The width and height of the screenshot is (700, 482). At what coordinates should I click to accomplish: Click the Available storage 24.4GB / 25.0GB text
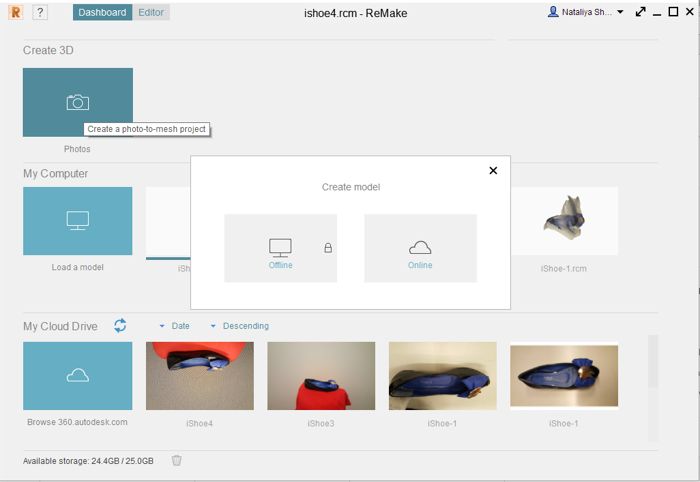click(x=88, y=461)
